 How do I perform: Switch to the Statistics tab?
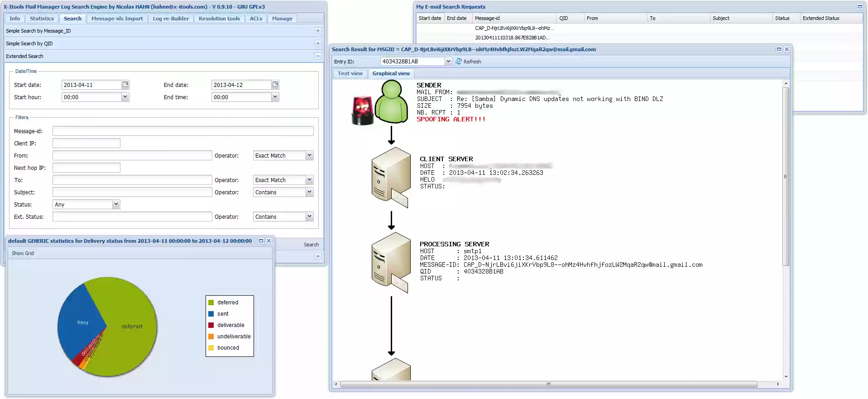point(42,19)
